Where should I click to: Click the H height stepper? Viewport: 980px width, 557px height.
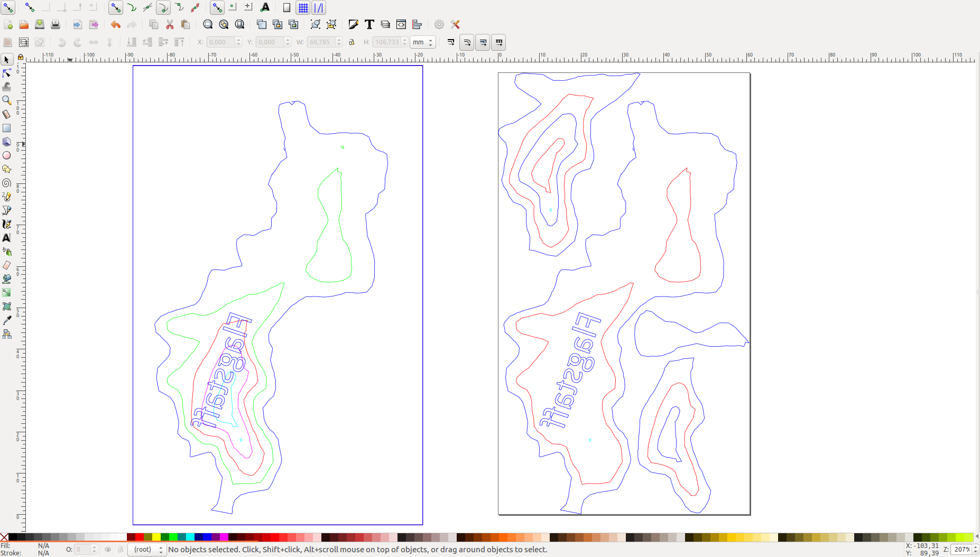pyautogui.click(x=405, y=42)
